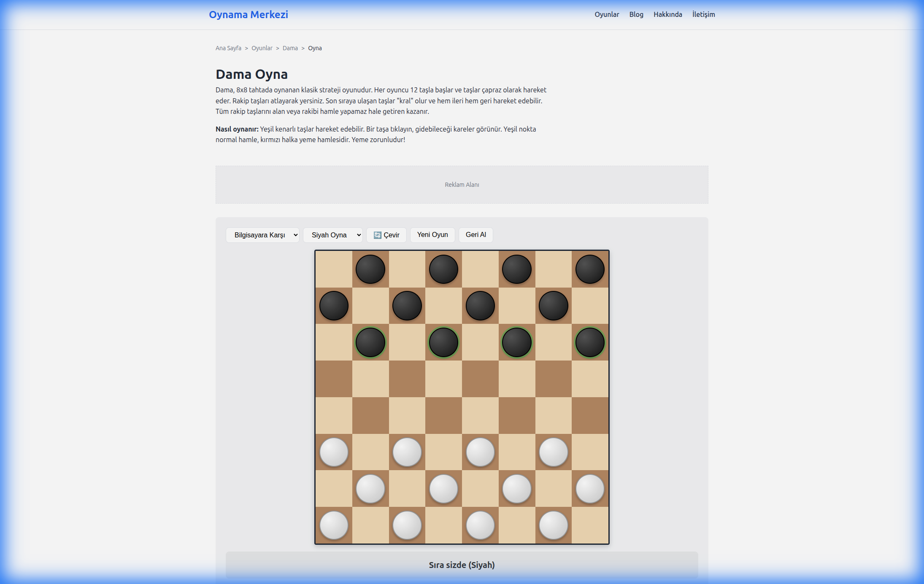
Task: Open Oyunlar navigation menu item
Action: pyautogui.click(x=607, y=14)
